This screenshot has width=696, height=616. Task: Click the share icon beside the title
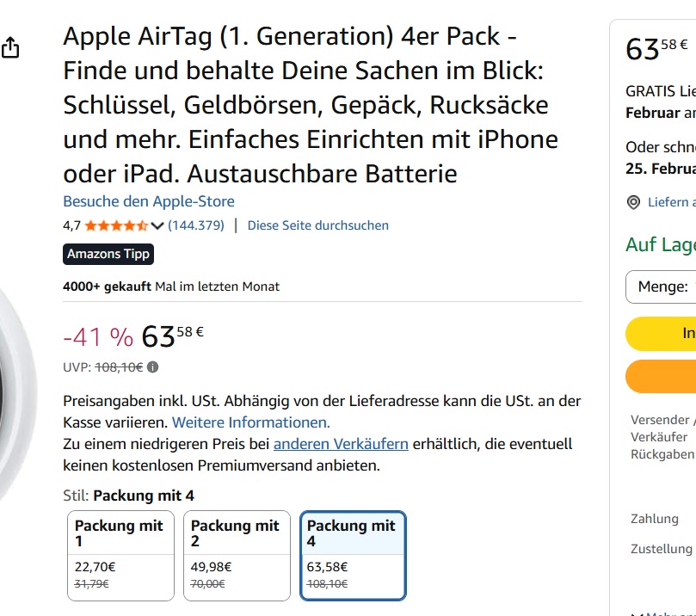pyautogui.click(x=9, y=47)
